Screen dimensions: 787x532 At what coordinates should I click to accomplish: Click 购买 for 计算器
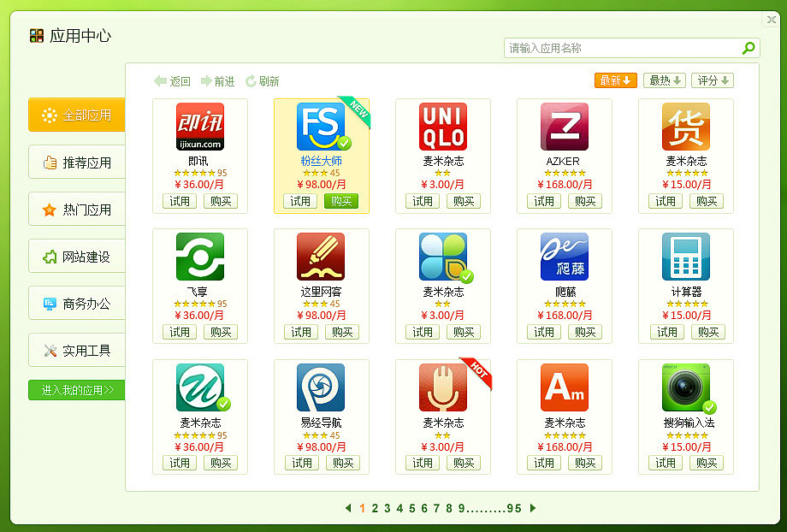pyautogui.click(x=708, y=332)
